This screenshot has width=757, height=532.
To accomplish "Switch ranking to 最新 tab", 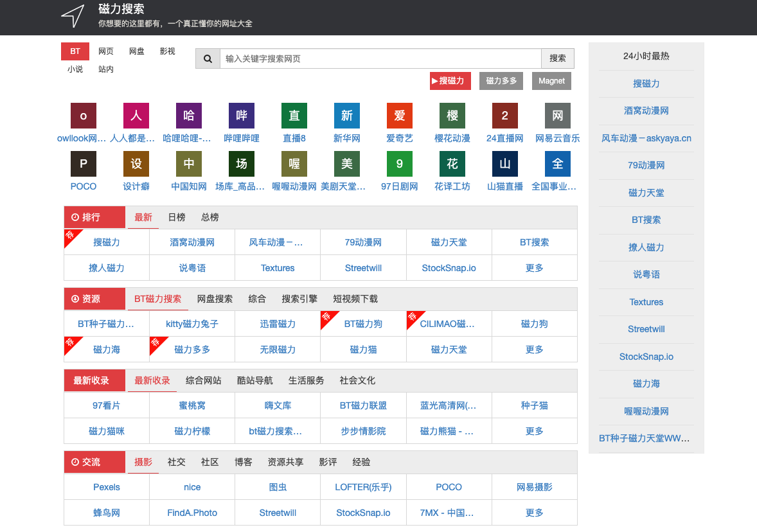I will 143,217.
